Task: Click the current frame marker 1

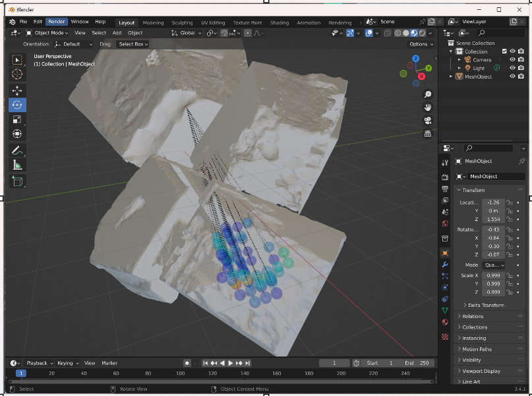Action: coord(21,374)
